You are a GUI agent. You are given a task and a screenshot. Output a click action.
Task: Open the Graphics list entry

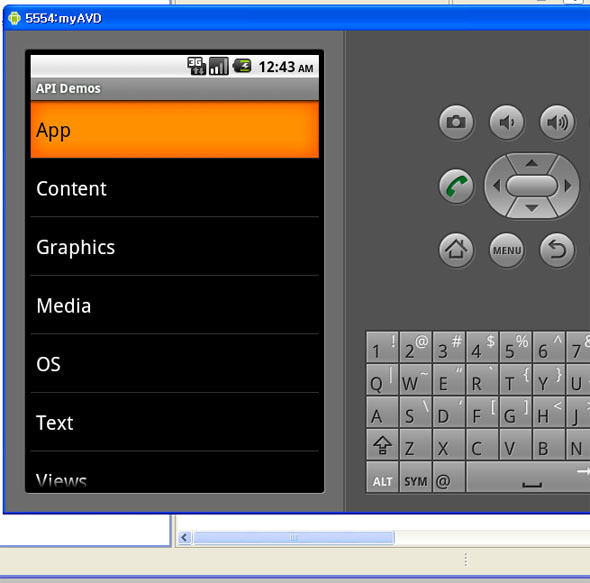(175, 247)
